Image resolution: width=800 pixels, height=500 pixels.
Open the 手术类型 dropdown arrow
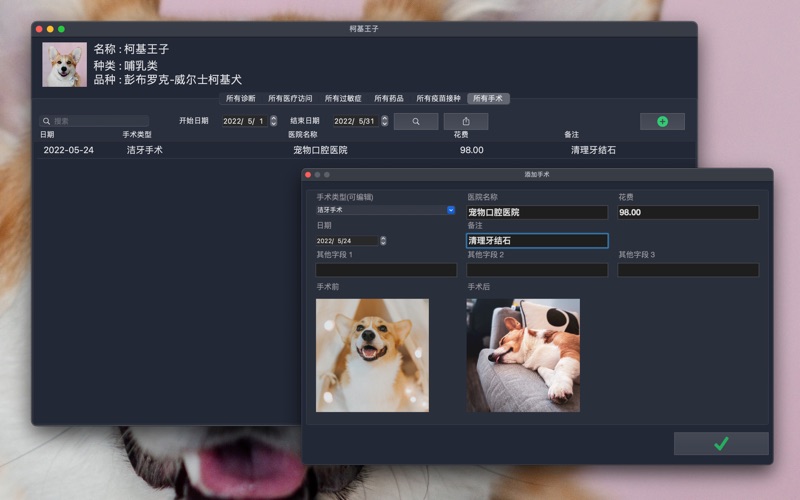coord(451,210)
